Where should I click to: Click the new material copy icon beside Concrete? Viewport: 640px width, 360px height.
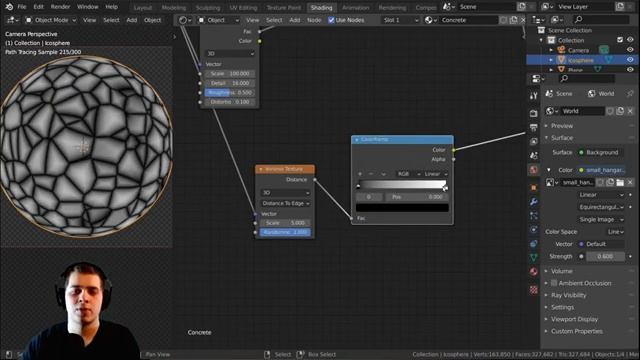(x=513, y=20)
